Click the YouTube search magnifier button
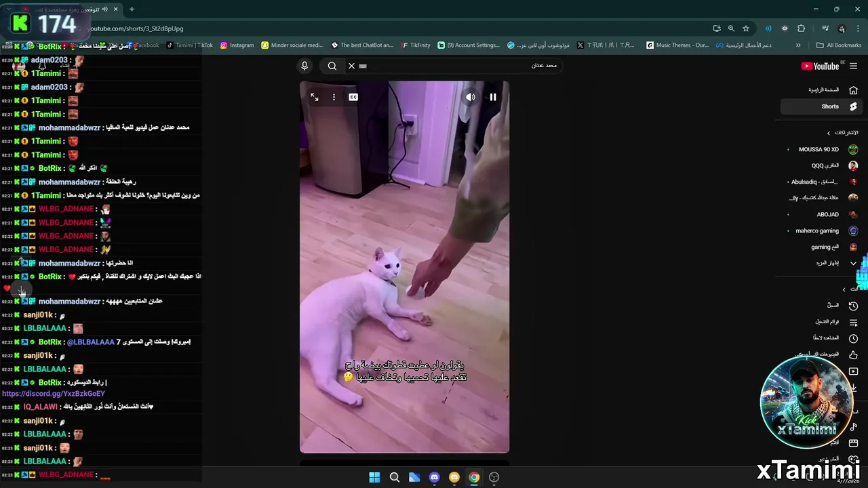The image size is (868, 488). [332, 66]
